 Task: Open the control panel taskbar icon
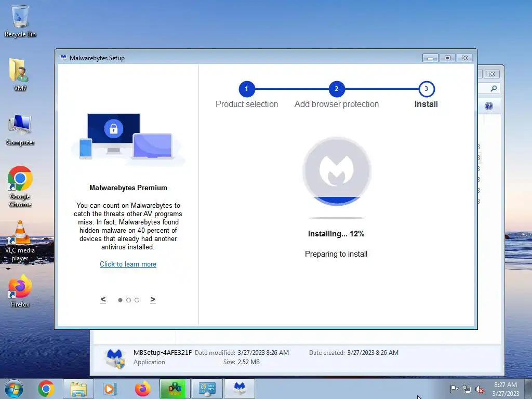click(207, 389)
